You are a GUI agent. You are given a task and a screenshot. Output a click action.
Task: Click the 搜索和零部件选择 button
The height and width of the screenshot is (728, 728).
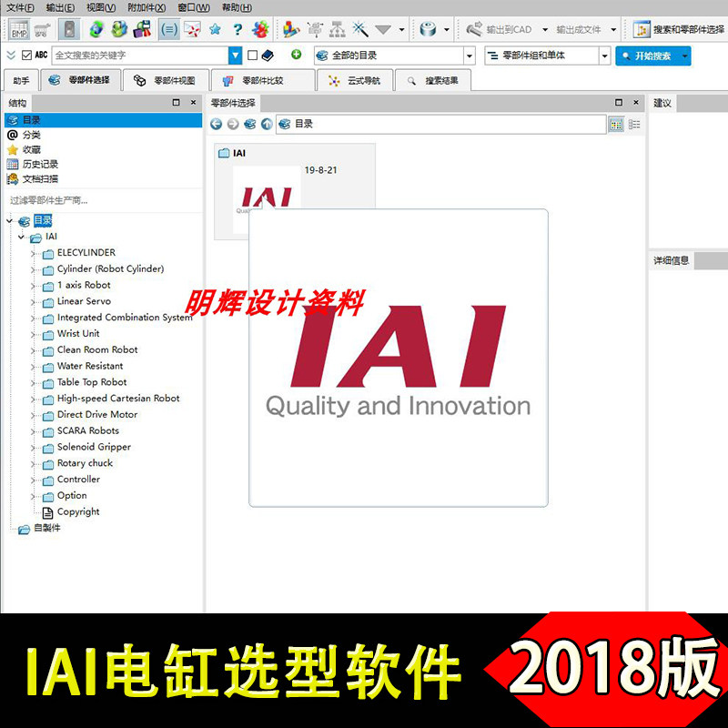point(678,30)
